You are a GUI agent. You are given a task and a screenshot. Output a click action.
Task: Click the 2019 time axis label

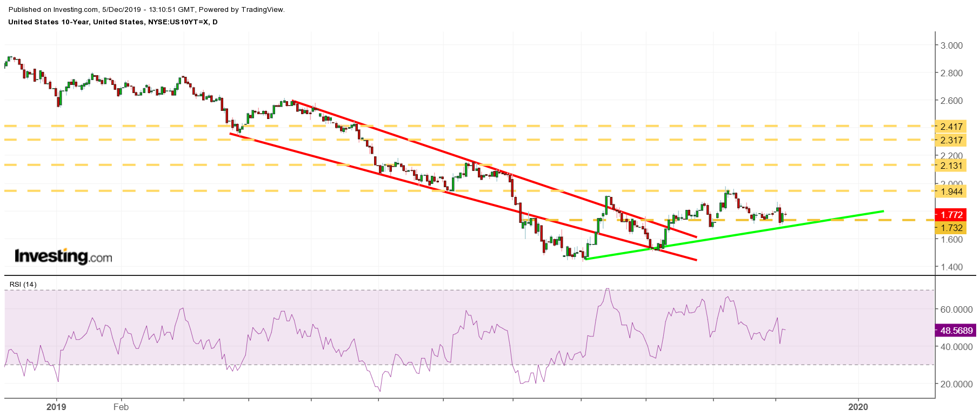coord(56,407)
